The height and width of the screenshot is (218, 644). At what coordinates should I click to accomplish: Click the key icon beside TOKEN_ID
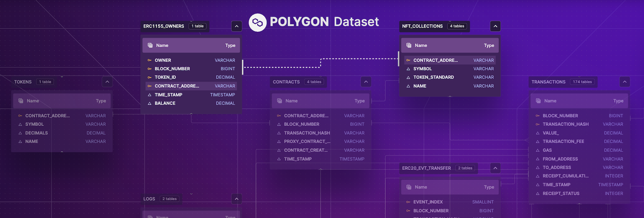pyautogui.click(x=149, y=77)
